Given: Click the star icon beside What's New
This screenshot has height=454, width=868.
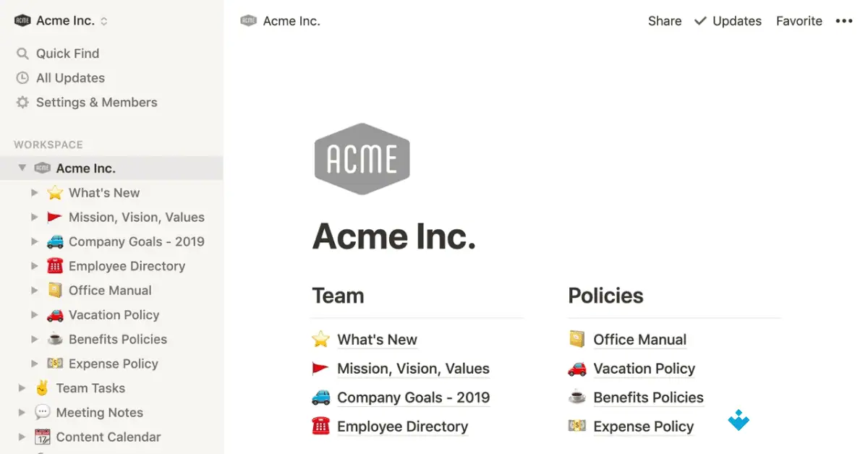Looking at the screenshot, I should [x=55, y=192].
